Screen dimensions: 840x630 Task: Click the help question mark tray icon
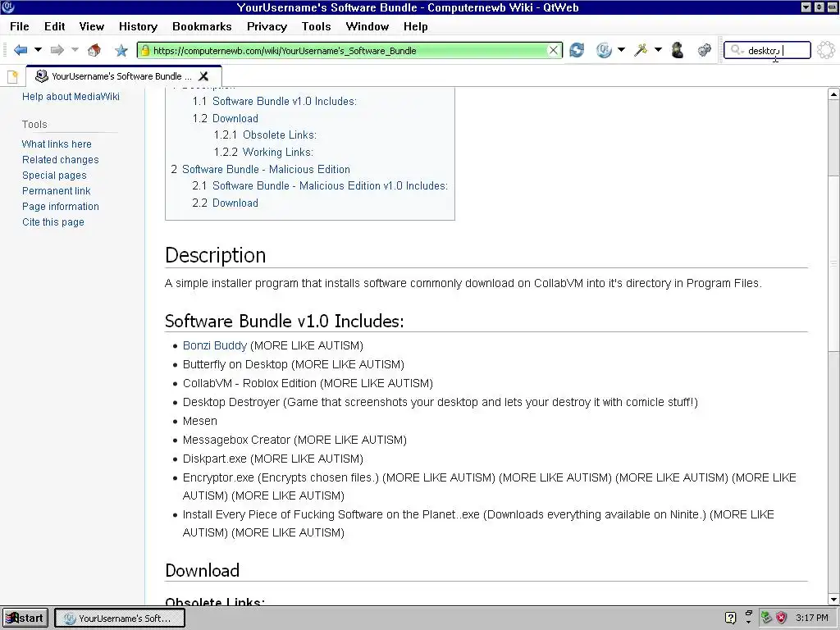[730, 618]
